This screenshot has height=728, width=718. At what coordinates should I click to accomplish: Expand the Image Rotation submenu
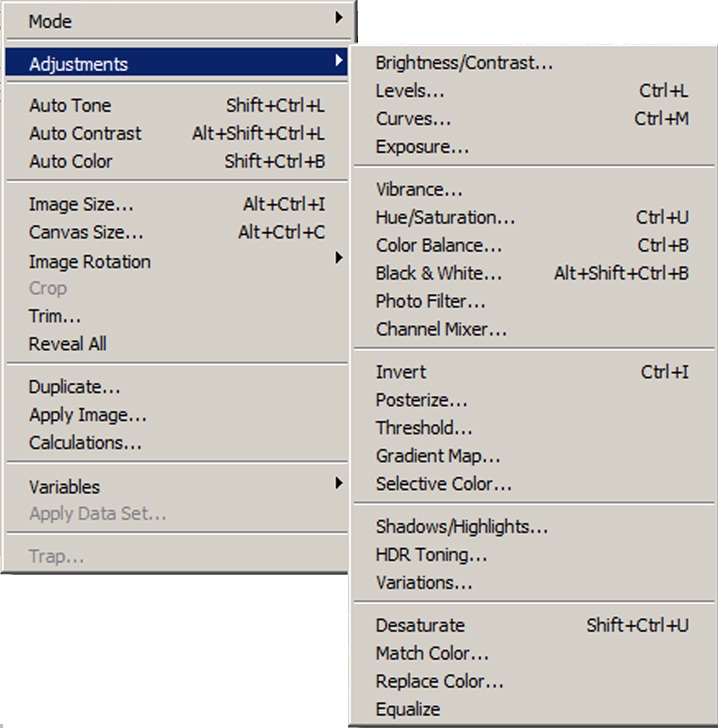click(x=90, y=261)
